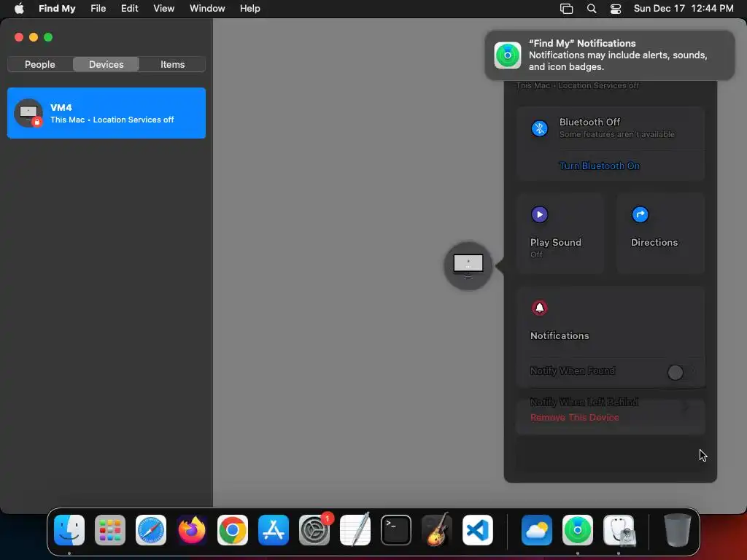The image size is (747, 560).
Task: Click the green full screen button
Action: coord(48,37)
